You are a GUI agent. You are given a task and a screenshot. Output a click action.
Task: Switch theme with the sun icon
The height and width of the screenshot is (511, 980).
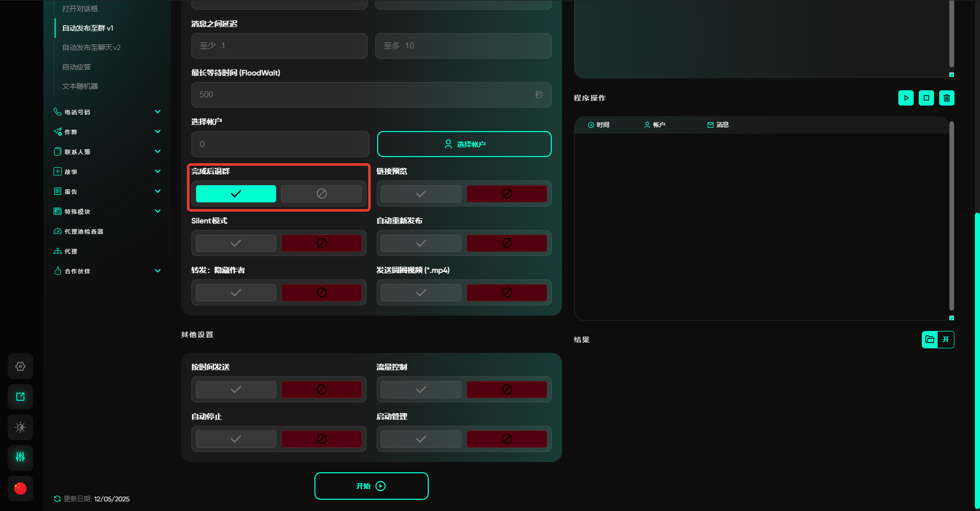pyautogui.click(x=20, y=427)
